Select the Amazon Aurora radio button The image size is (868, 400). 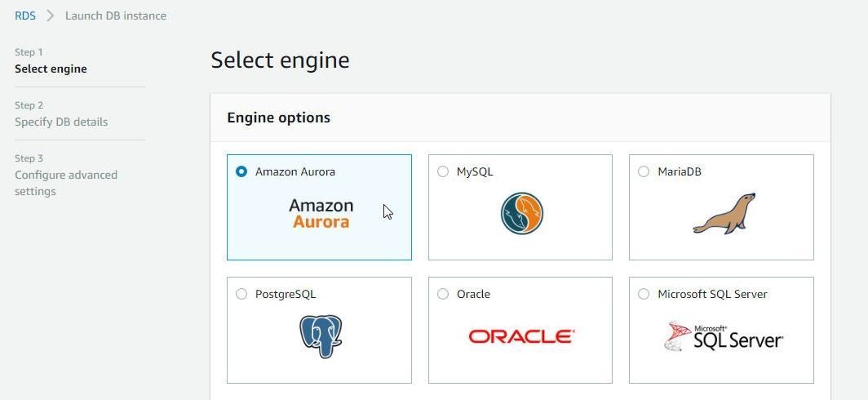241,171
